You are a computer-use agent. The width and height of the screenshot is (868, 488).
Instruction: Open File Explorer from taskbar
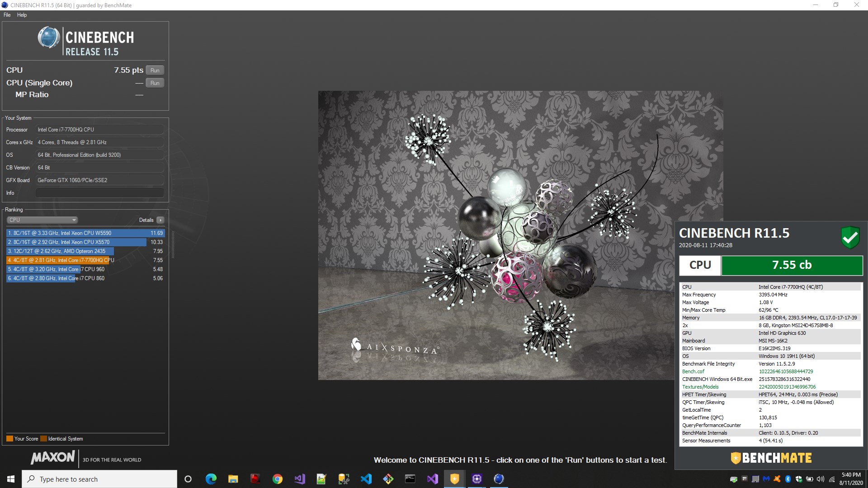[x=233, y=479]
